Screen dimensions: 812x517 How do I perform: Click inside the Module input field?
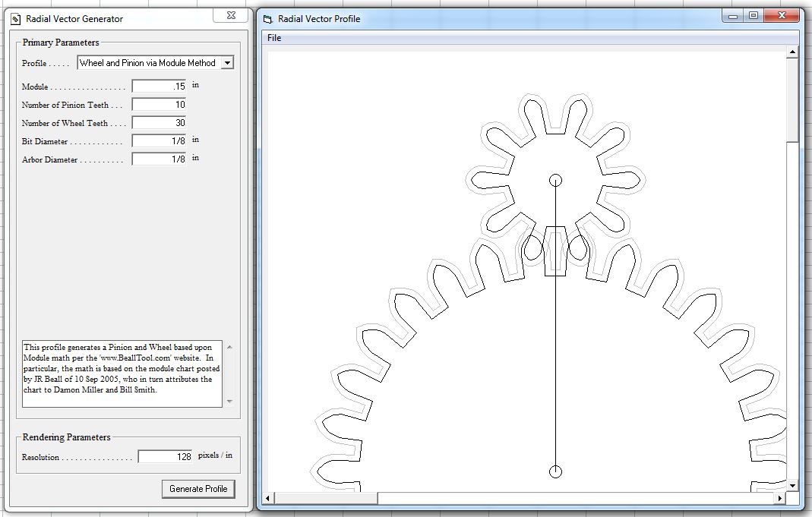tap(158, 86)
